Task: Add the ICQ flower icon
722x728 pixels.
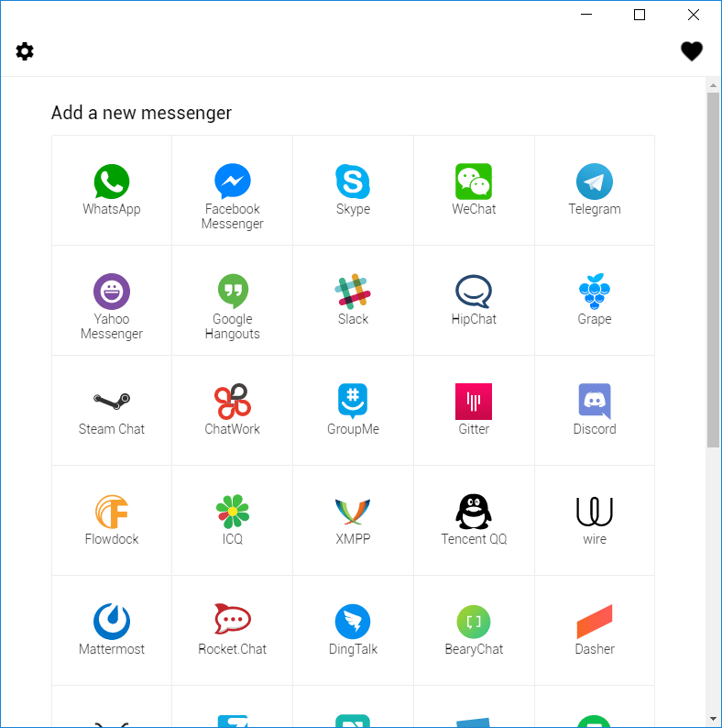Action: tap(233, 512)
